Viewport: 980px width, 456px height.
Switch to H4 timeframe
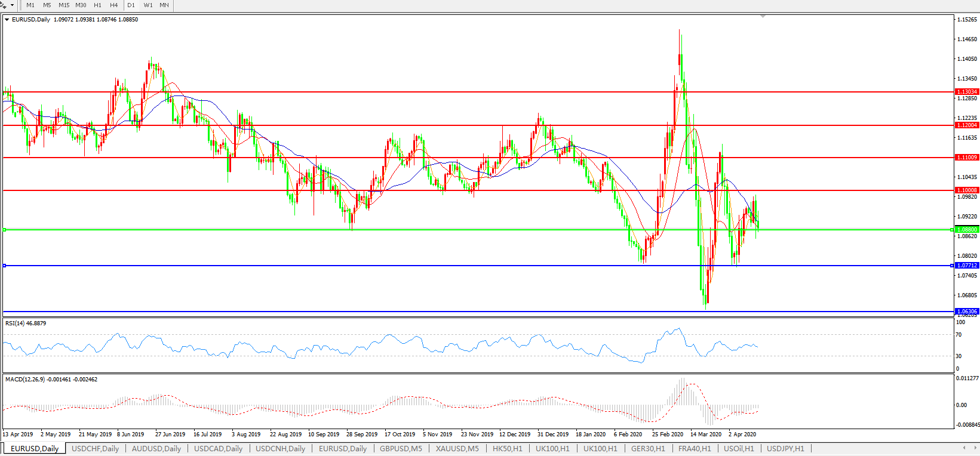113,5
